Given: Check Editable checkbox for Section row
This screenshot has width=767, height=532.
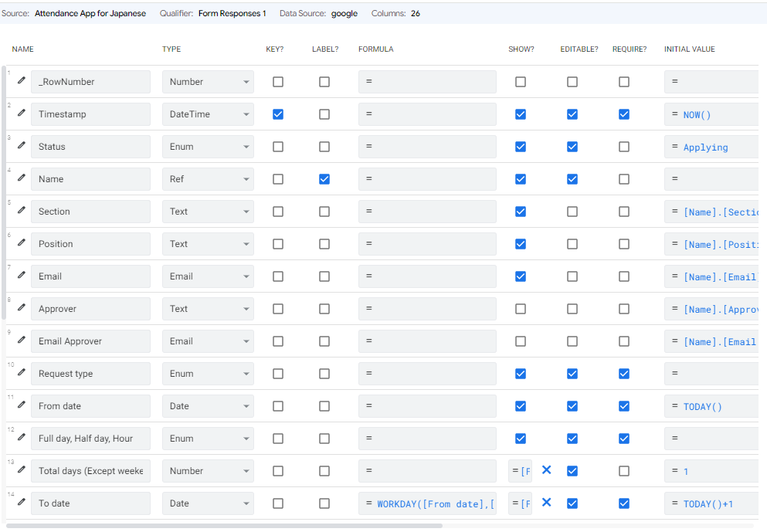Looking at the screenshot, I should tap(572, 212).
